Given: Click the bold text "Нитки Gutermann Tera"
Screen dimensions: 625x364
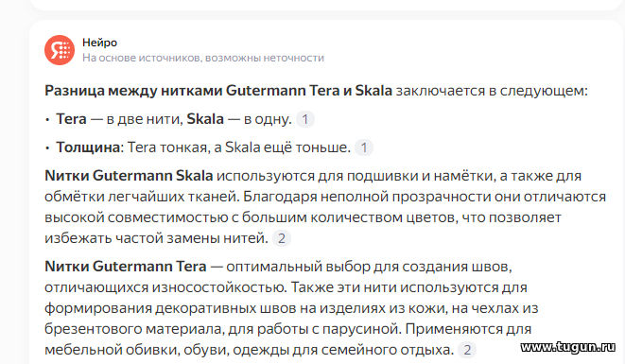Looking at the screenshot, I should tap(126, 266).
